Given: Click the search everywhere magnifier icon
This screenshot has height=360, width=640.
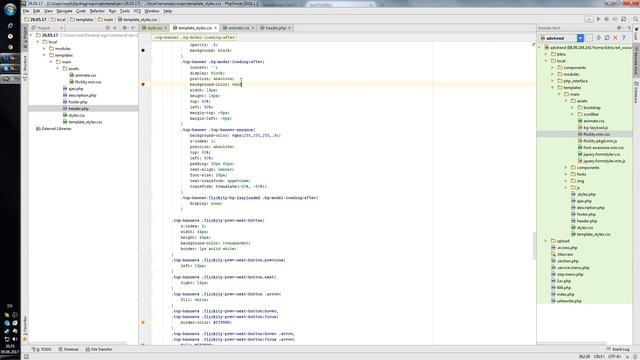Looking at the screenshot, I should [636, 19].
